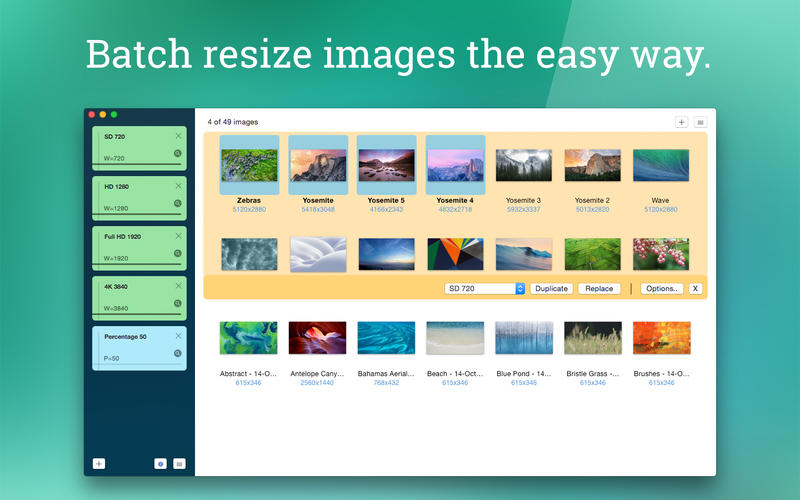Select the green leaves thumbnail in second row

pos(592,254)
